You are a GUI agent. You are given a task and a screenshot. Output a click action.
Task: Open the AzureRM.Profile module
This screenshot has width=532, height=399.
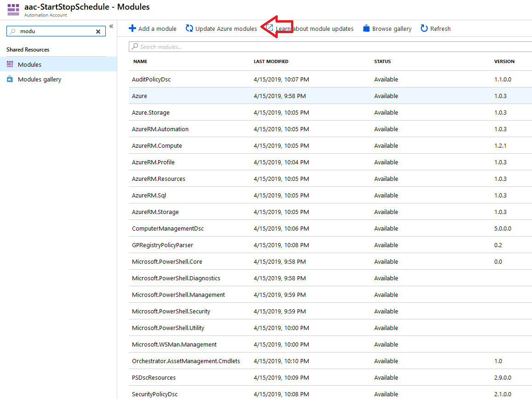pos(153,162)
